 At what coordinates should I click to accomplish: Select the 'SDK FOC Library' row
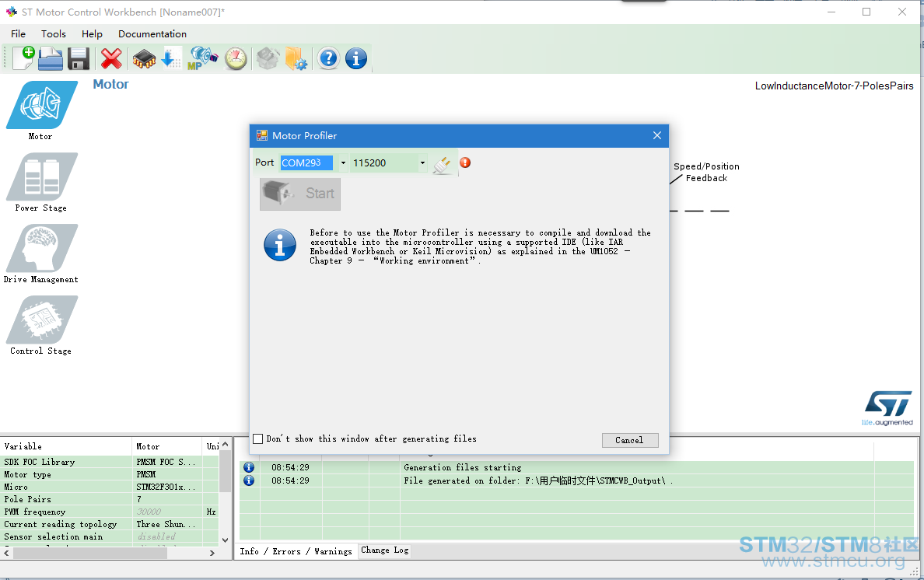click(110, 463)
